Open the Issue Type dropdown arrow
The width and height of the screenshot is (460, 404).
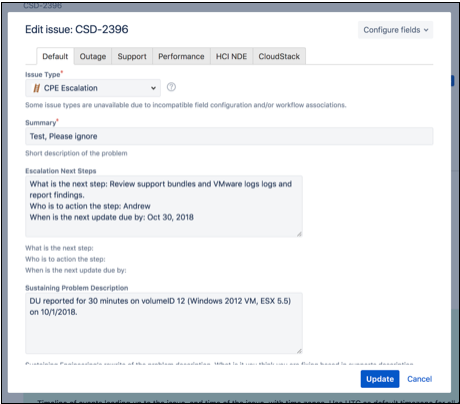(153, 88)
